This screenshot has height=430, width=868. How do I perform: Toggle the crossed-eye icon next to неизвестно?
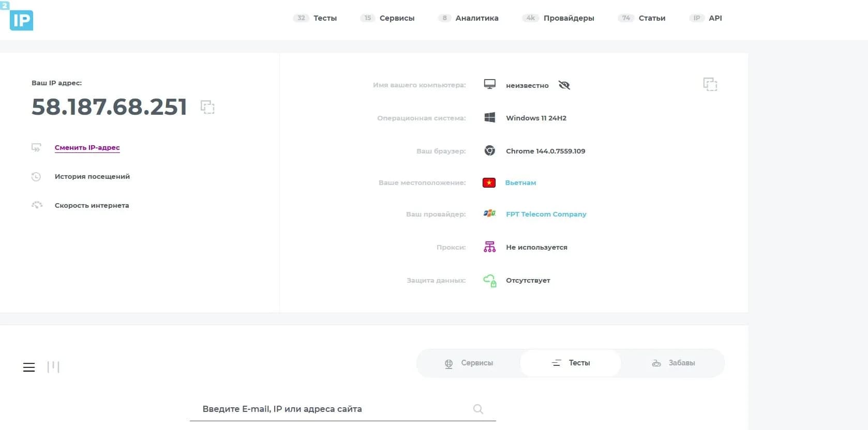pyautogui.click(x=564, y=85)
